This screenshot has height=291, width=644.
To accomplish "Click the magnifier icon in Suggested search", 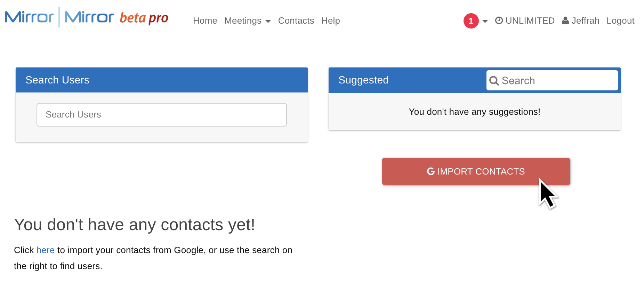I will pos(494,81).
